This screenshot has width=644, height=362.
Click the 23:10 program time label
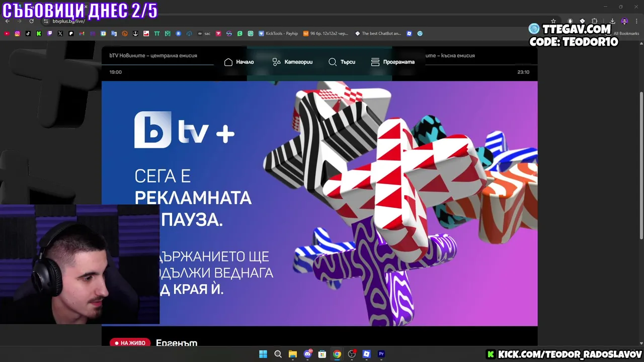tap(523, 72)
